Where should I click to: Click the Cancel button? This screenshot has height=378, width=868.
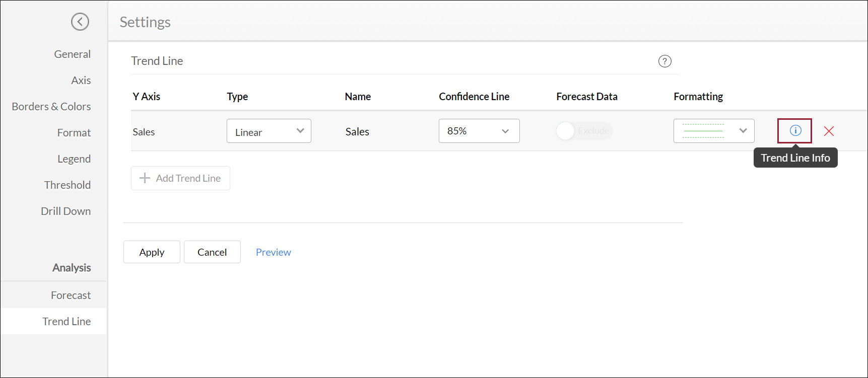pos(212,252)
